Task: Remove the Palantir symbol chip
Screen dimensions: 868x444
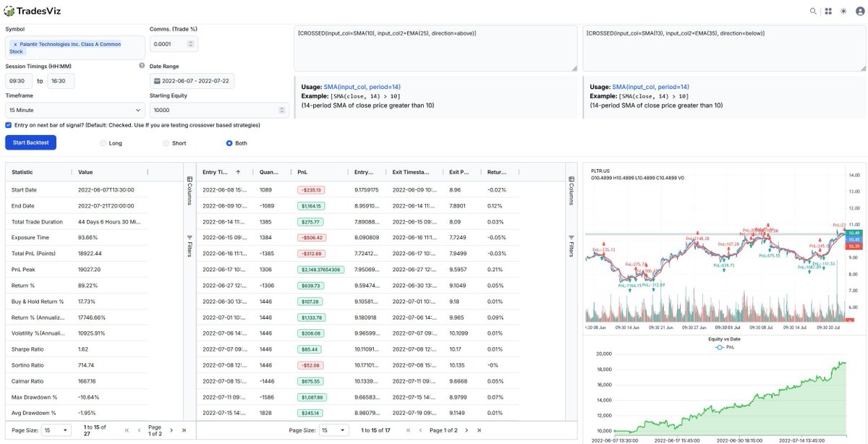Action: [15, 44]
